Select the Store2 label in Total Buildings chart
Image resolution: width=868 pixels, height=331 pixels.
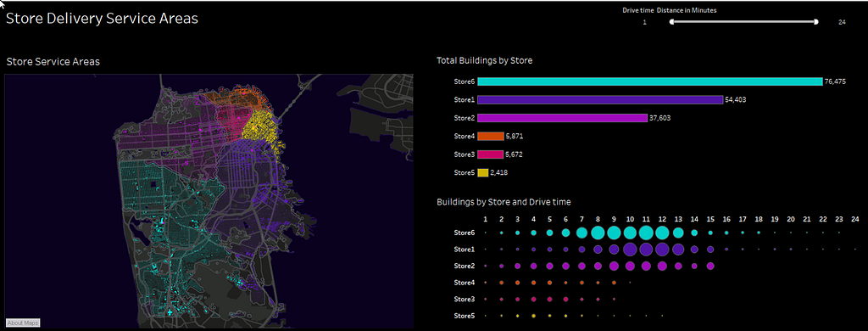click(x=464, y=118)
